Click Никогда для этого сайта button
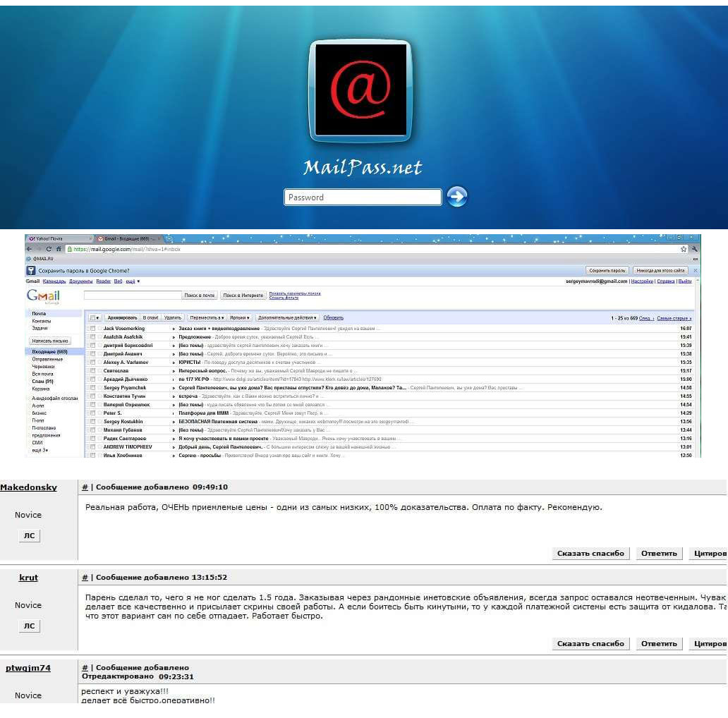 click(660, 271)
